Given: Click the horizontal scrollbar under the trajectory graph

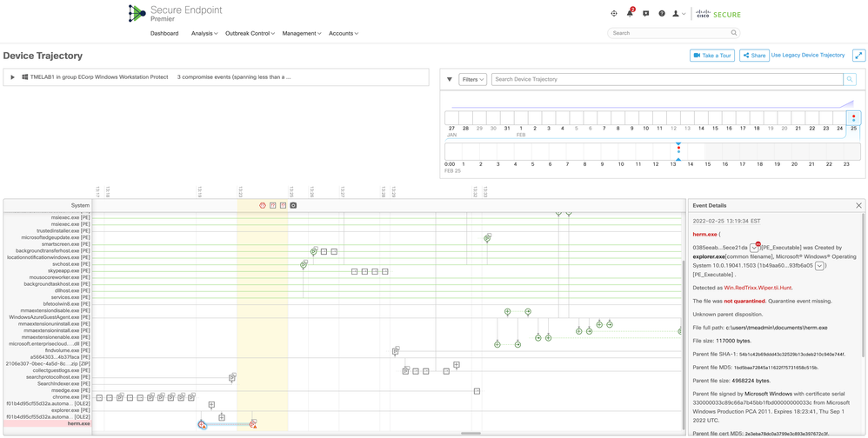Looking at the screenshot, I should [471, 434].
